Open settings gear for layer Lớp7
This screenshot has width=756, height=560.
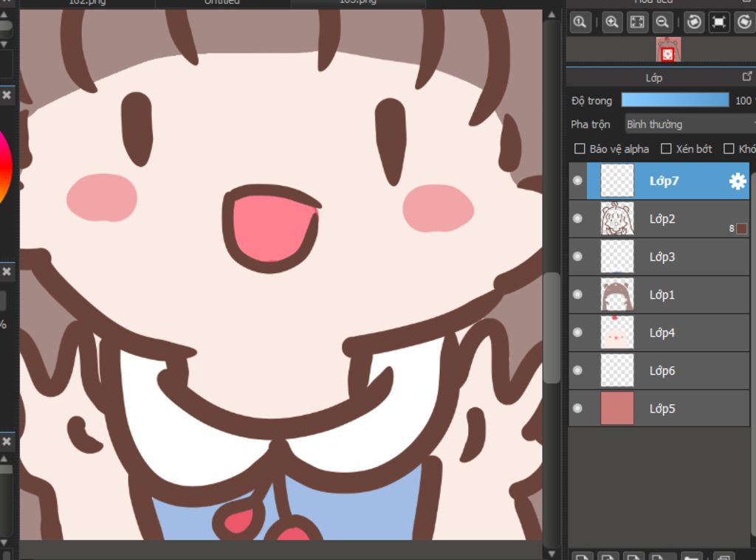coord(738,182)
